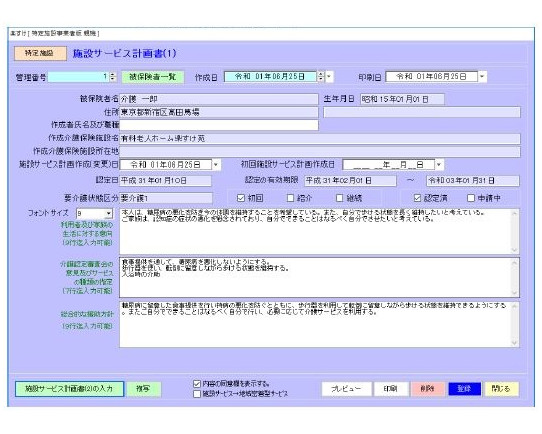
Task: Click the 登録 register button
Action: pos(464,389)
